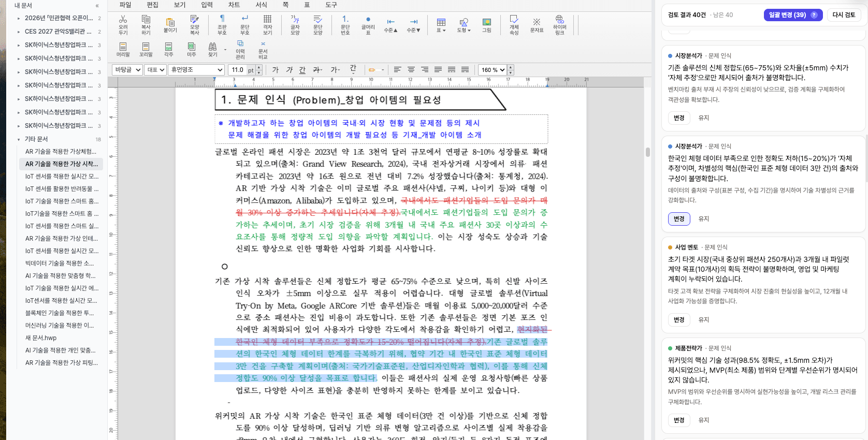
Task: Collapse the 내 문서 sidebar with « icon
Action: click(97, 6)
